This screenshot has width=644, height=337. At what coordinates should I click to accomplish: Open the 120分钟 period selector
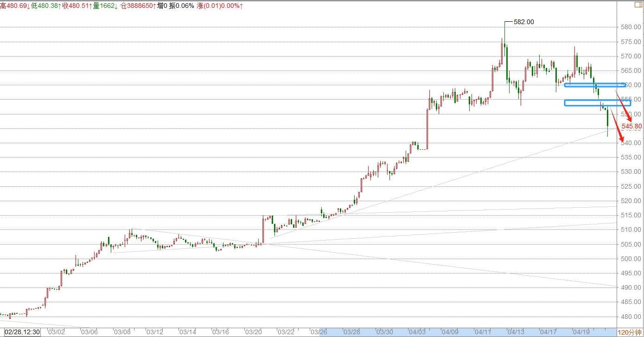click(x=630, y=332)
